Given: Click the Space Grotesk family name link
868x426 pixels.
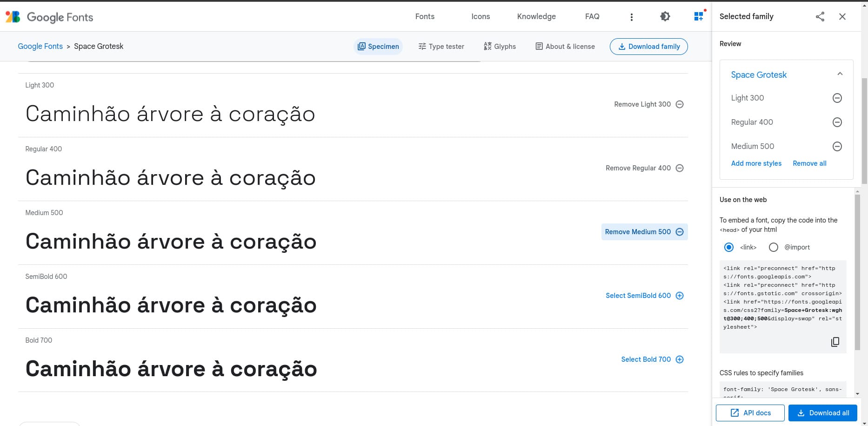Looking at the screenshot, I should tap(759, 74).
